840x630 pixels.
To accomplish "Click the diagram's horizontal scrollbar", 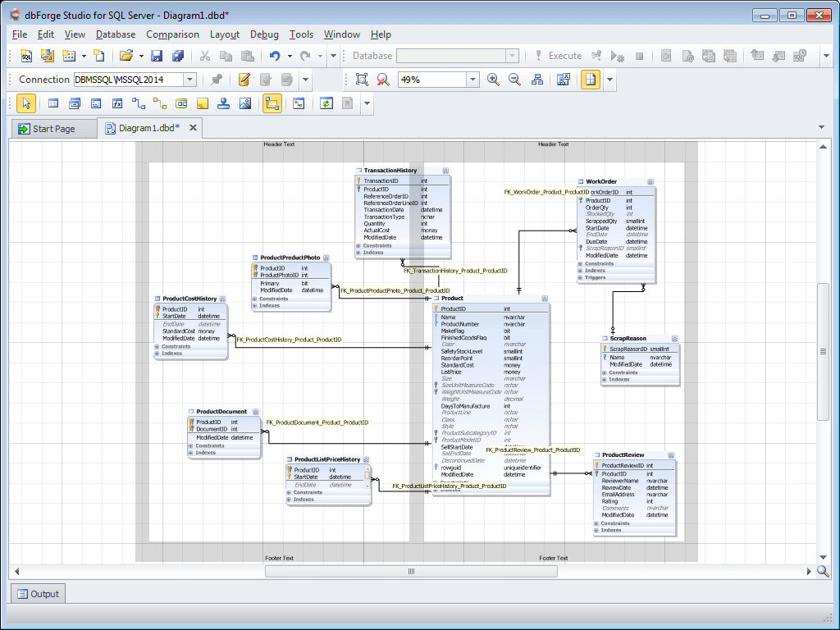I will (410, 570).
